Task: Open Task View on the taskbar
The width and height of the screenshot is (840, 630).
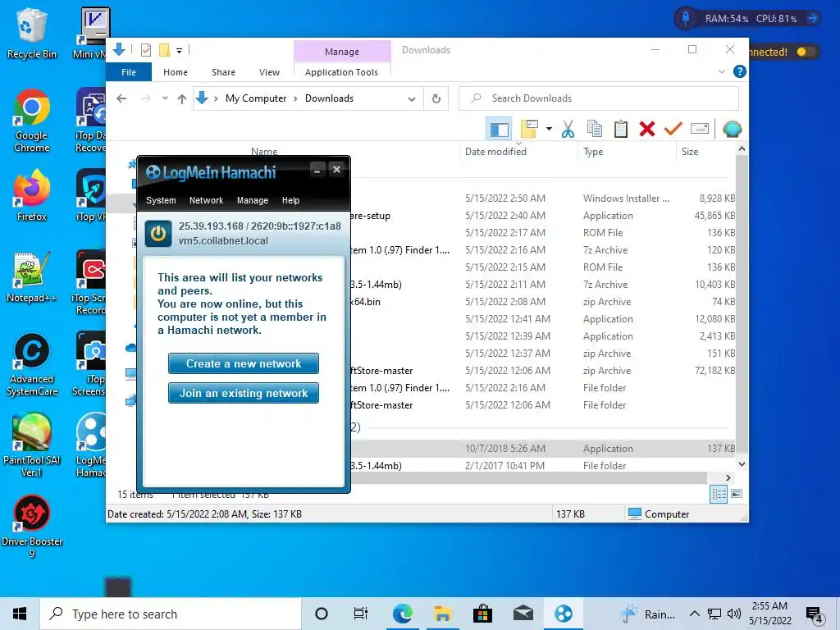Action: point(361,614)
